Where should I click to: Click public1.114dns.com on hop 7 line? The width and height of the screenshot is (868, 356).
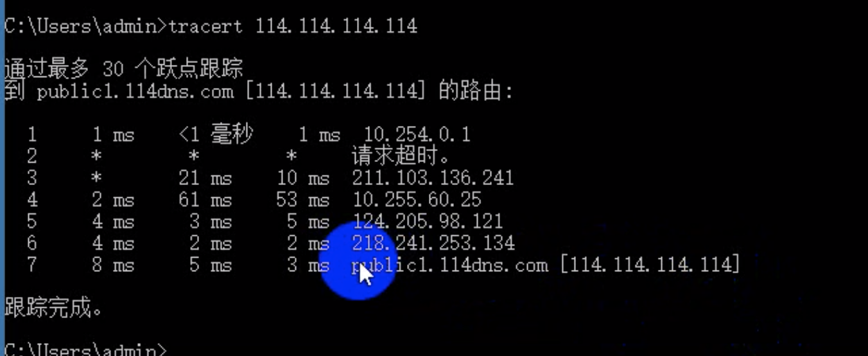[x=449, y=265]
